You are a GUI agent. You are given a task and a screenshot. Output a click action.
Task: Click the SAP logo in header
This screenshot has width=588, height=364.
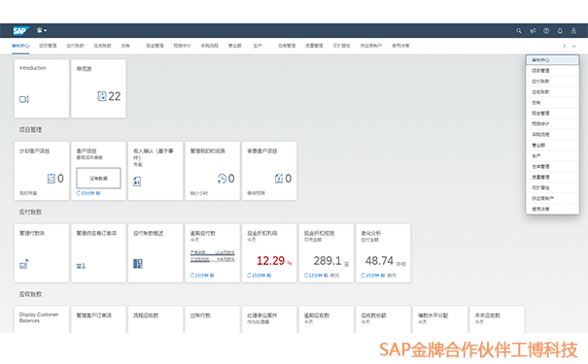(x=20, y=31)
